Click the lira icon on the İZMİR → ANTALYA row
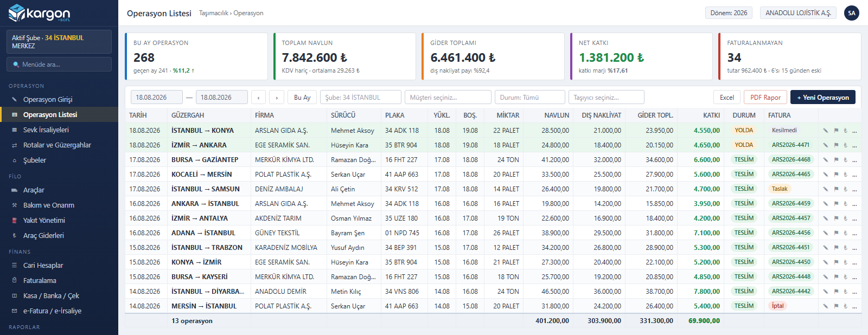Viewport: 868px width, 335px height. coord(845,218)
